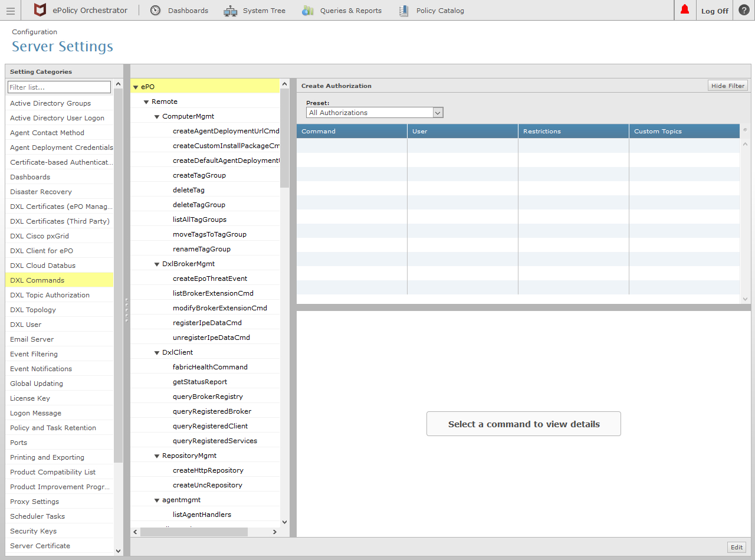Click the tree horizontal scrollbar thumb
Viewport: 755px width, 560px height.
tap(193, 532)
